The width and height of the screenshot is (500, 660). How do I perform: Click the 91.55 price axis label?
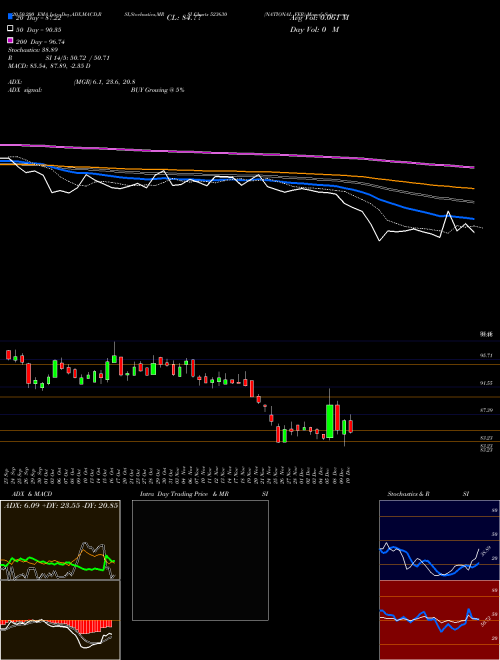(x=487, y=383)
